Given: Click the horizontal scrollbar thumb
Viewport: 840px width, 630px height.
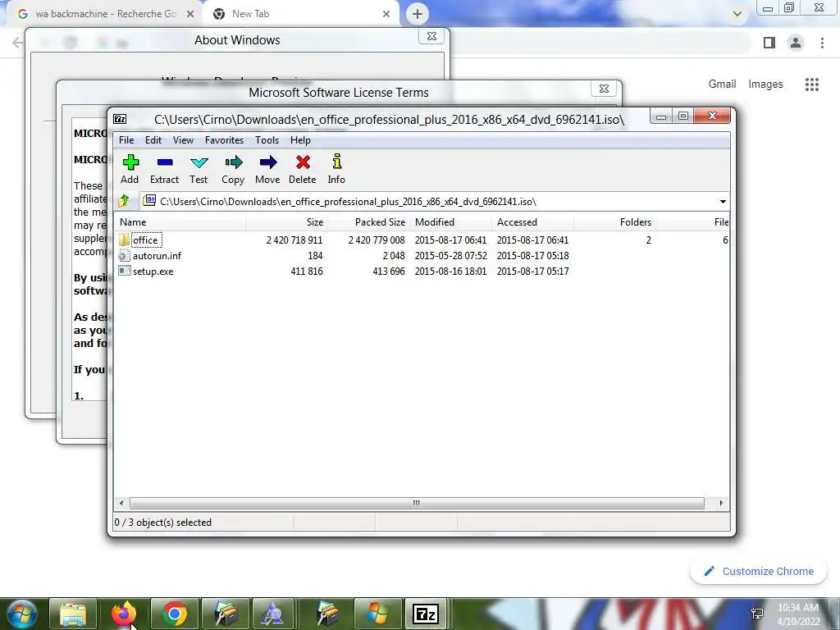Looking at the screenshot, I should coord(417,503).
